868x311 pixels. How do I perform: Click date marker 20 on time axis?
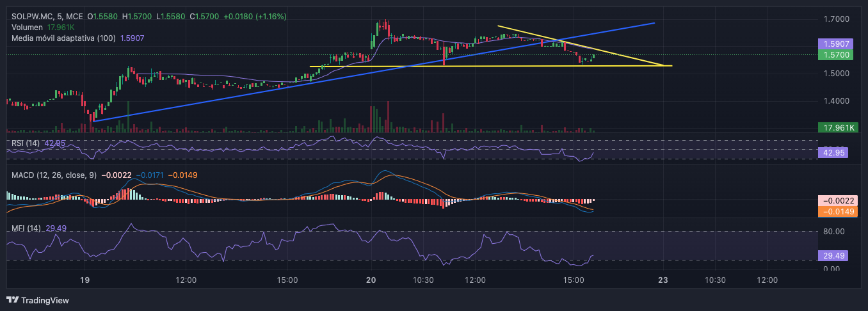coord(371,280)
